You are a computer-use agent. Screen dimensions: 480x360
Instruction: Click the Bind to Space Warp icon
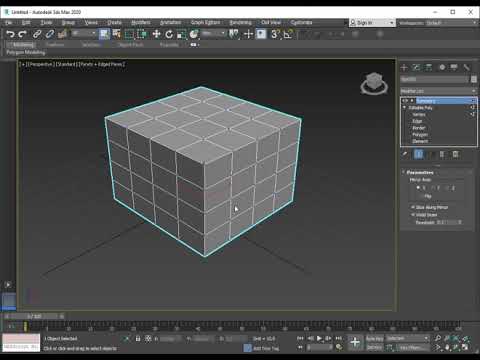pos(62,34)
